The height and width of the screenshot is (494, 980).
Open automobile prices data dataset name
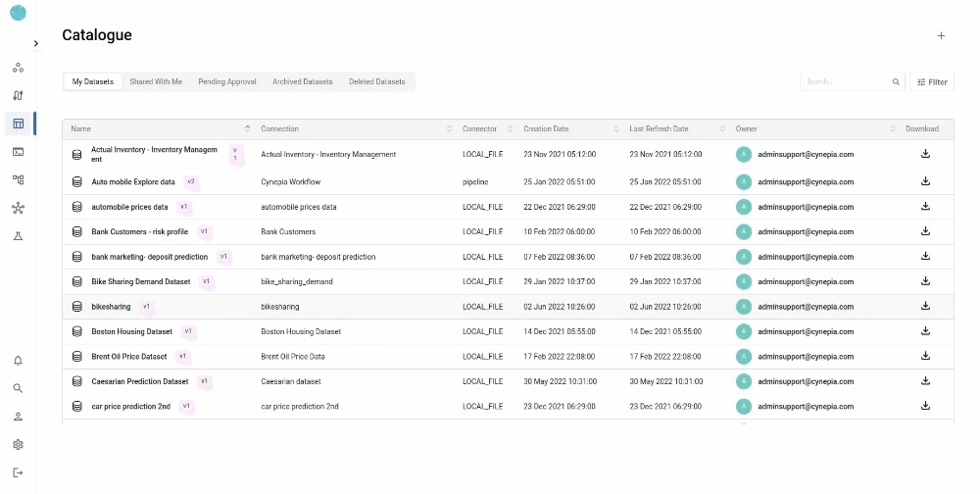point(129,207)
